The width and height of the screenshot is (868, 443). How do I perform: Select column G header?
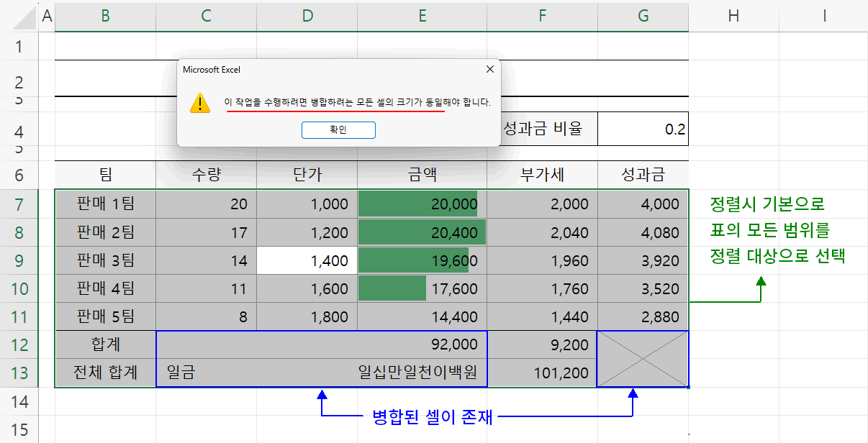pyautogui.click(x=643, y=16)
